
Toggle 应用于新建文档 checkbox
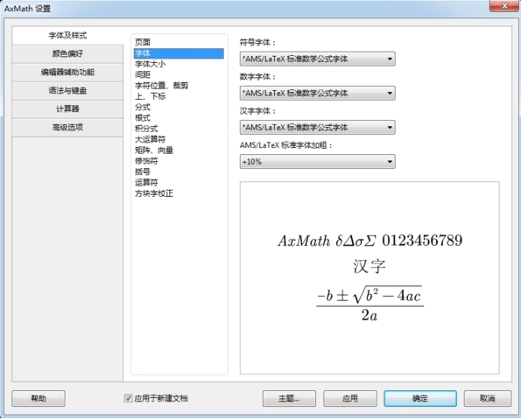[128, 398]
